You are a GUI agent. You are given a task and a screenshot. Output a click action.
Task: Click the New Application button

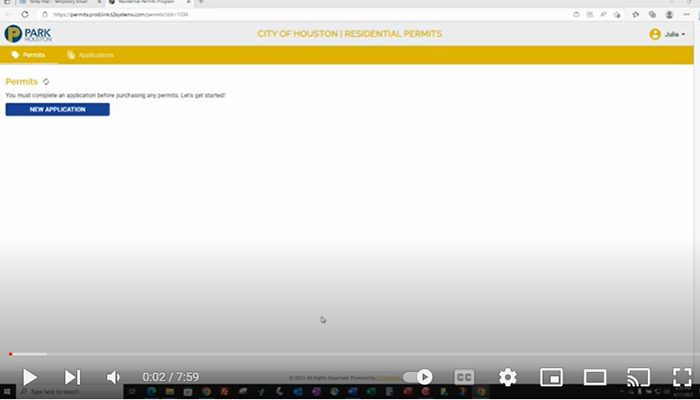(57, 109)
